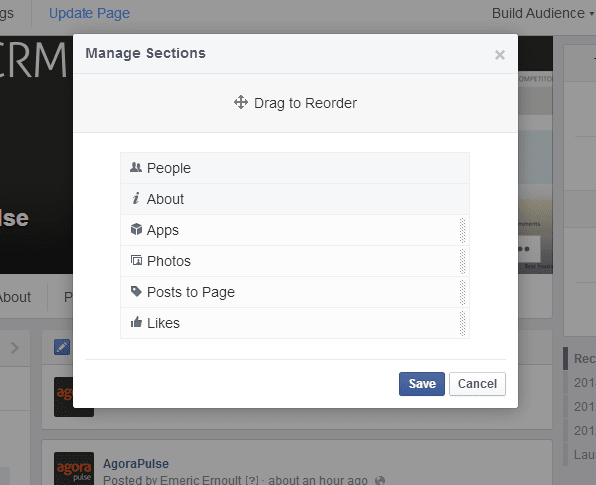The height and width of the screenshot is (485, 596).
Task: Click the People section icon
Action: tap(136, 167)
